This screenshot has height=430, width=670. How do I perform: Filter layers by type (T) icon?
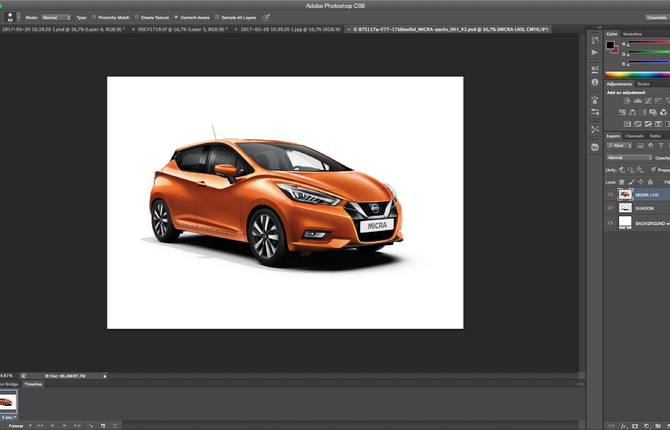tap(661, 146)
